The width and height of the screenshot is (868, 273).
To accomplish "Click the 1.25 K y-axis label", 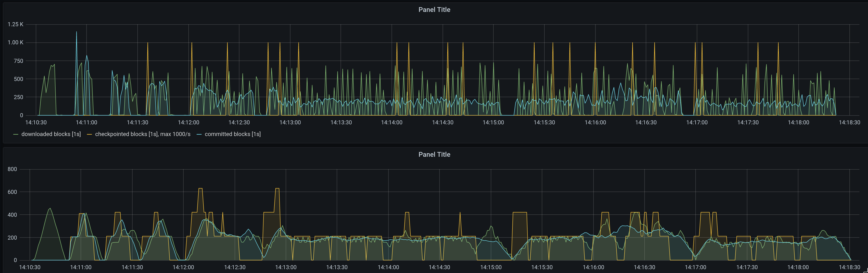I will (x=15, y=24).
